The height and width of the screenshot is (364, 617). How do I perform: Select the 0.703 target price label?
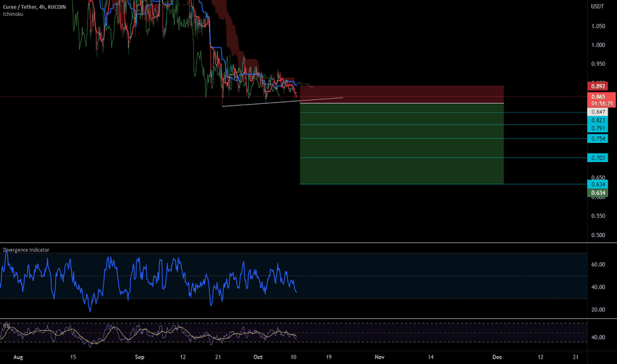pos(597,158)
